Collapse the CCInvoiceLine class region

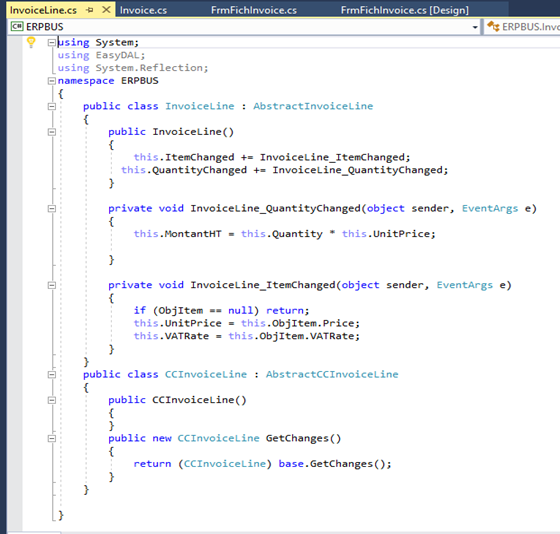52,375
